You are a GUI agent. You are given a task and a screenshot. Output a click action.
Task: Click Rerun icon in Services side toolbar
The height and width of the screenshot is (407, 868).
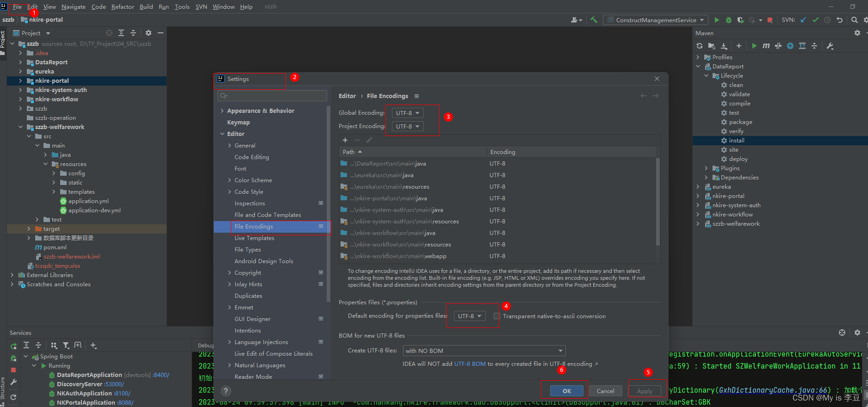(x=13, y=346)
